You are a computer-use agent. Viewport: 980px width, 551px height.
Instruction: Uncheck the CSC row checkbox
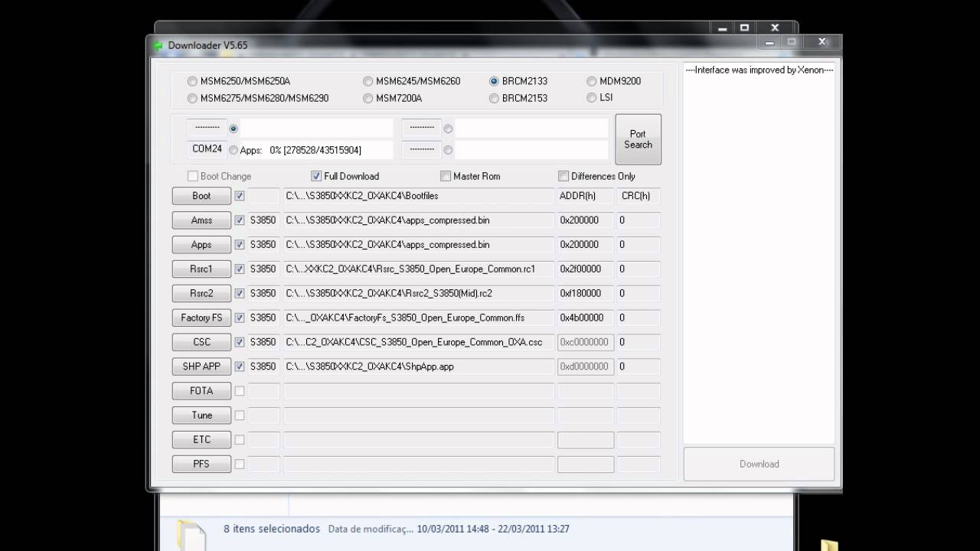tap(240, 342)
